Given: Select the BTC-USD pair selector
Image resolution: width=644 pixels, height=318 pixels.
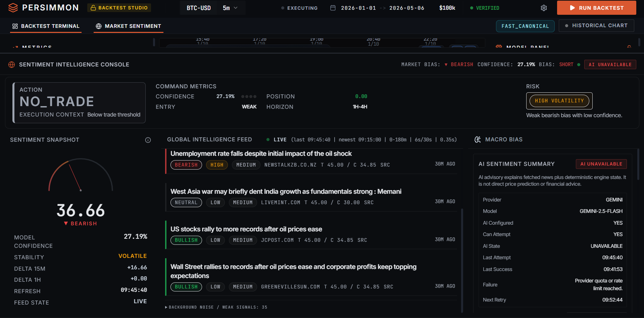Looking at the screenshot, I should click(199, 8).
